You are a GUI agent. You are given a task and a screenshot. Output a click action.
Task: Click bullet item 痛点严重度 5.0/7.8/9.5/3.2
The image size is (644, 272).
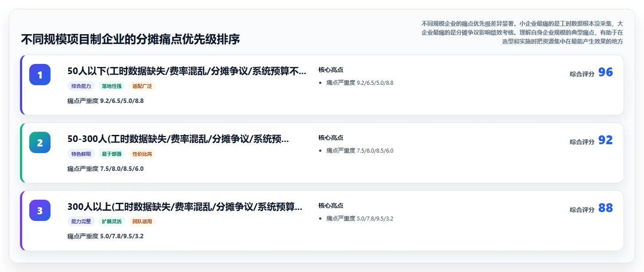click(360, 218)
